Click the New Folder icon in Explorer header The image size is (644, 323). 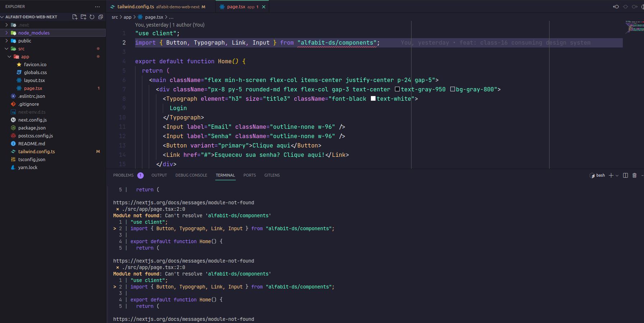[x=83, y=17]
